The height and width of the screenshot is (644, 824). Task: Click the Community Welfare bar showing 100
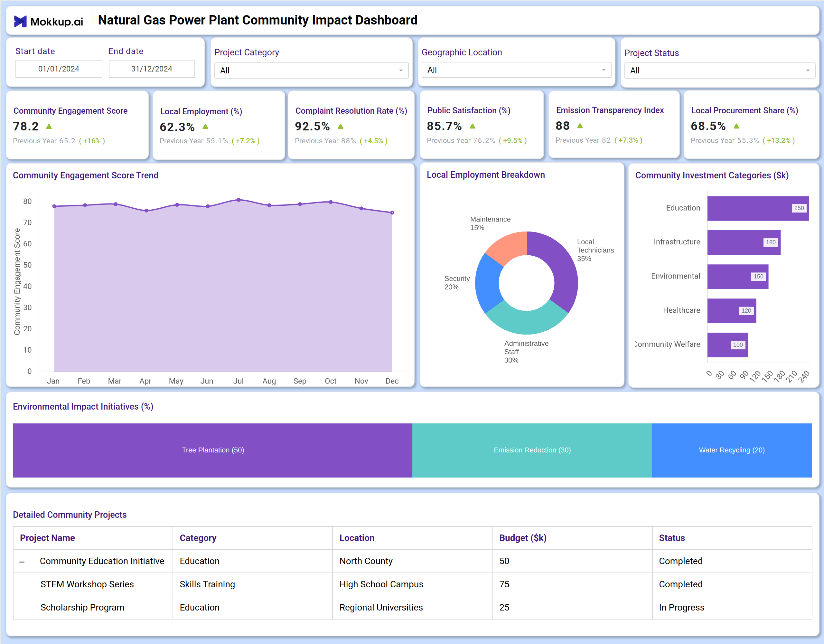point(727,345)
